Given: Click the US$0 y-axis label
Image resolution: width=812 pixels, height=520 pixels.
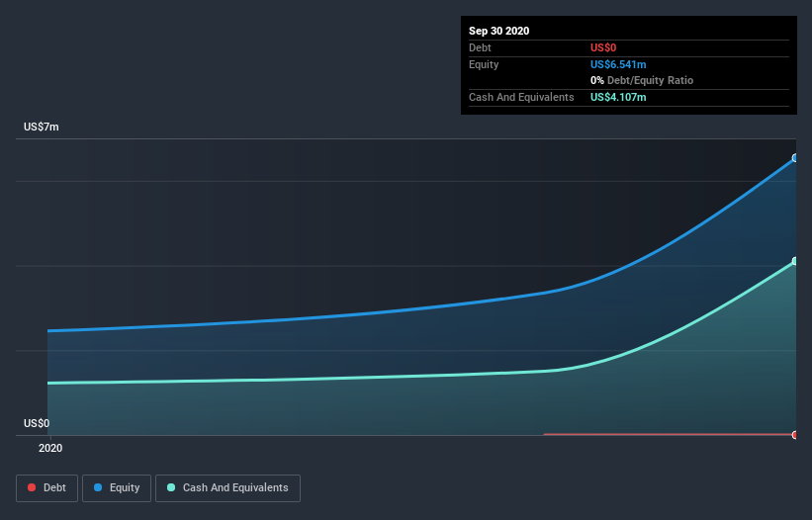Looking at the screenshot, I should click(x=37, y=423).
